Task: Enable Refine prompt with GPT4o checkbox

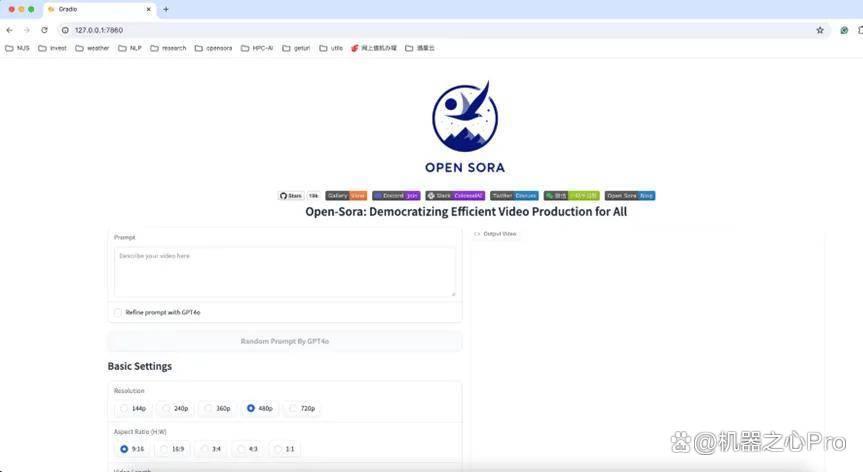Action: (x=118, y=312)
